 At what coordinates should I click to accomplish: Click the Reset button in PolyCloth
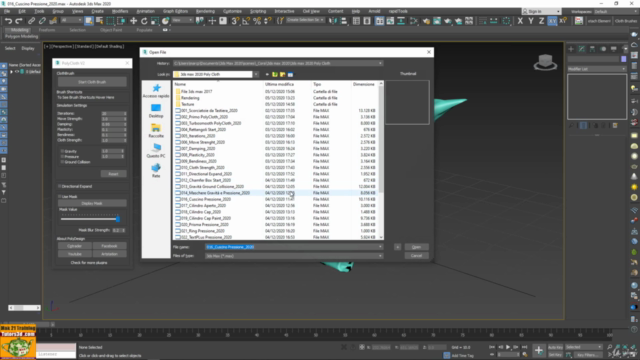[x=113, y=174]
